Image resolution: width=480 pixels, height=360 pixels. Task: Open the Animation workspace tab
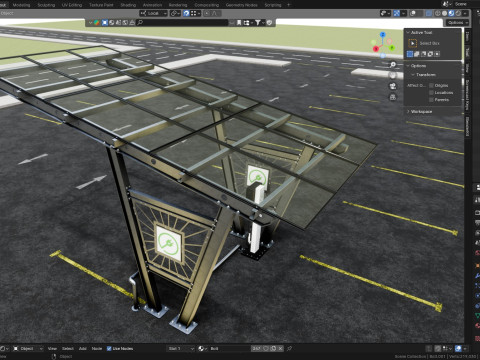click(x=152, y=5)
